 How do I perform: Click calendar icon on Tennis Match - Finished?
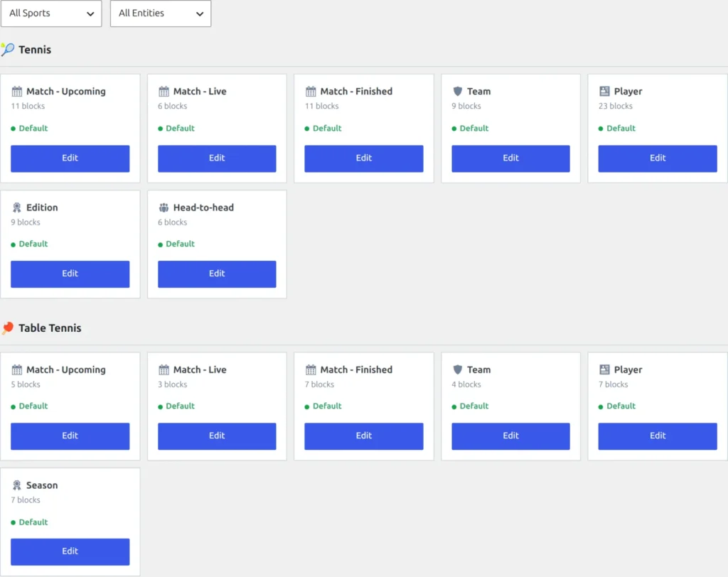pos(311,91)
